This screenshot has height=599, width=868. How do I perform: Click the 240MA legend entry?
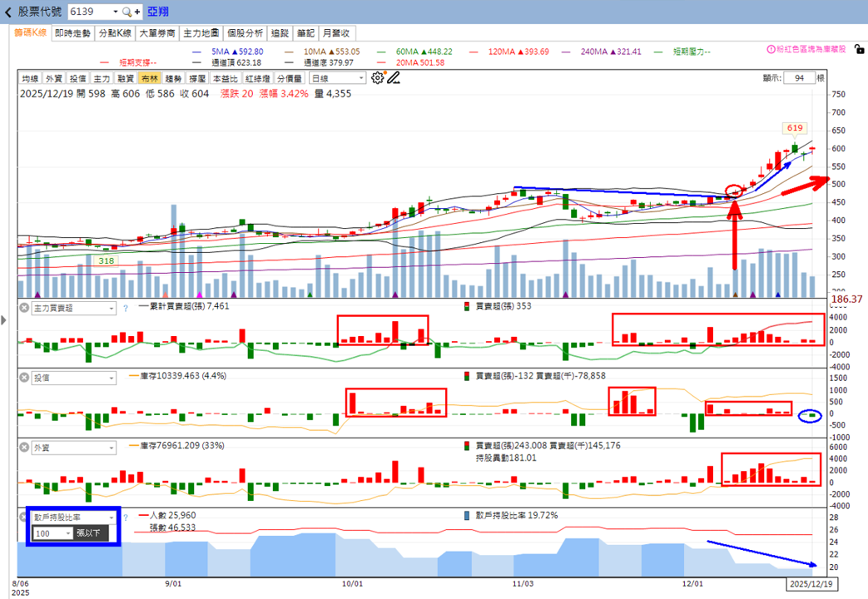click(x=601, y=52)
